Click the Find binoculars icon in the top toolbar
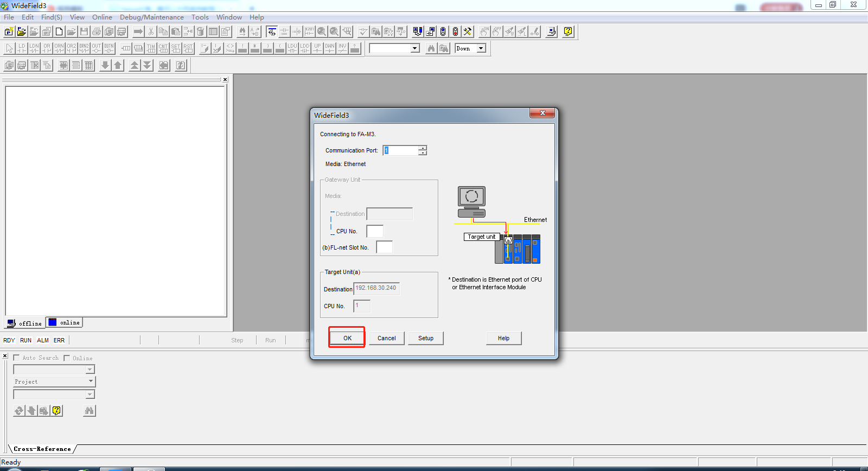868x471 pixels. [242, 31]
